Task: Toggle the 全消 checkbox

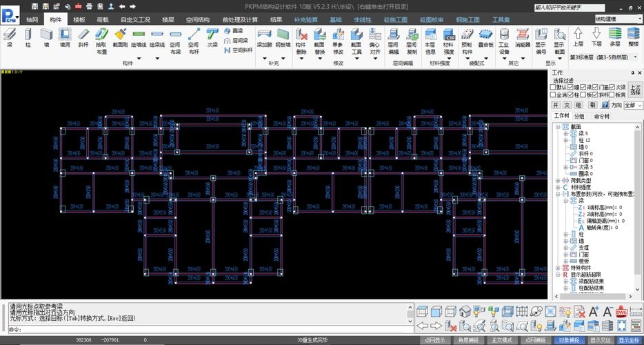Action: click(x=553, y=95)
